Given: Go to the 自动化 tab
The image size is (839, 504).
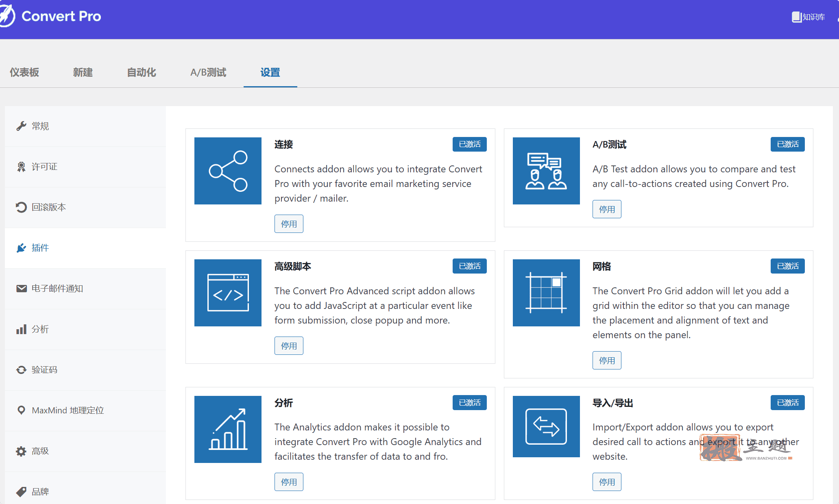Looking at the screenshot, I should click(142, 72).
